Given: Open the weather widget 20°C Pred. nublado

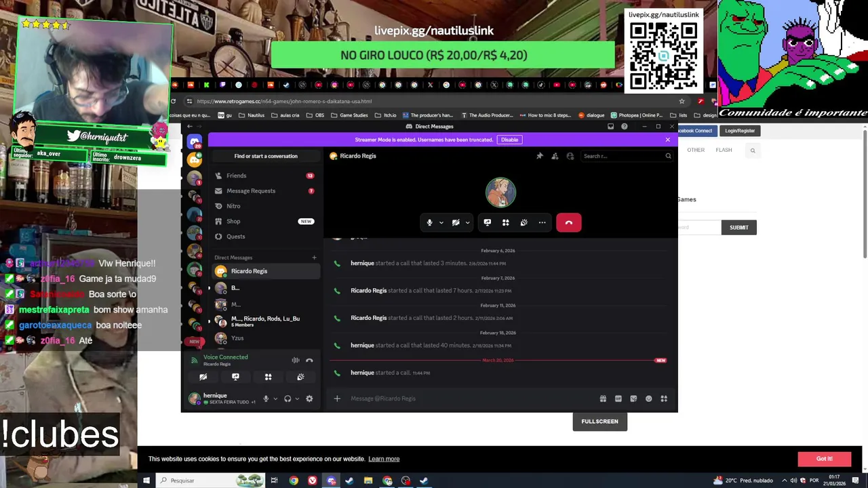Looking at the screenshot, I should tap(743, 481).
